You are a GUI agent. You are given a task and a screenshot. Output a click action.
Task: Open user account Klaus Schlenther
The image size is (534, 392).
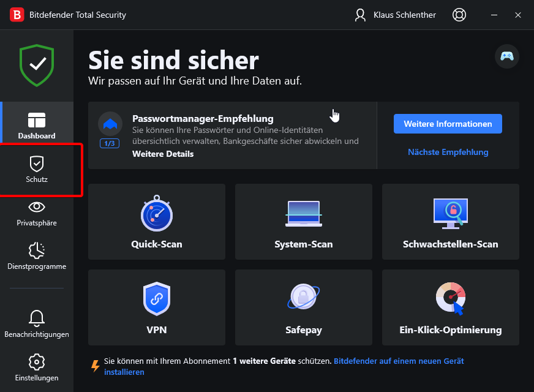[x=396, y=15]
